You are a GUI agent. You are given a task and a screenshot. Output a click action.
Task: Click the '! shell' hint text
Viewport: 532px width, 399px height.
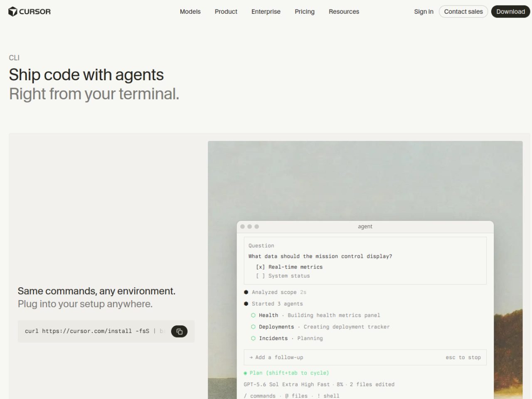click(328, 396)
